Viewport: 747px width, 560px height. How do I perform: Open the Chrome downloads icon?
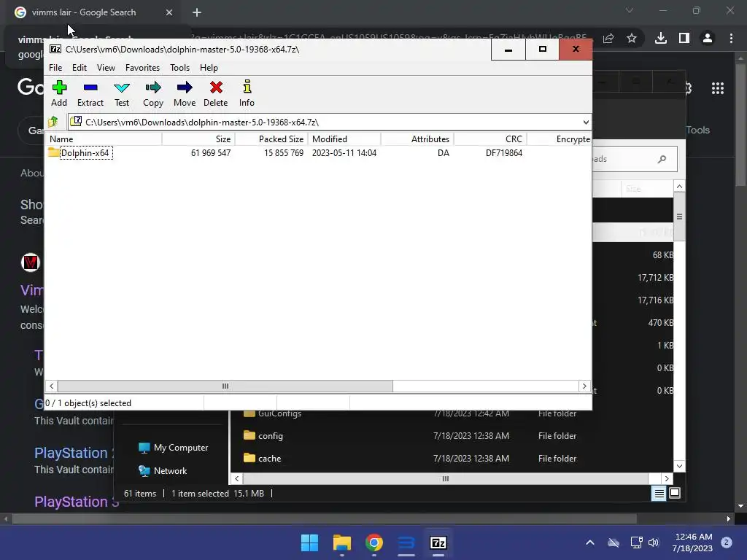661,38
